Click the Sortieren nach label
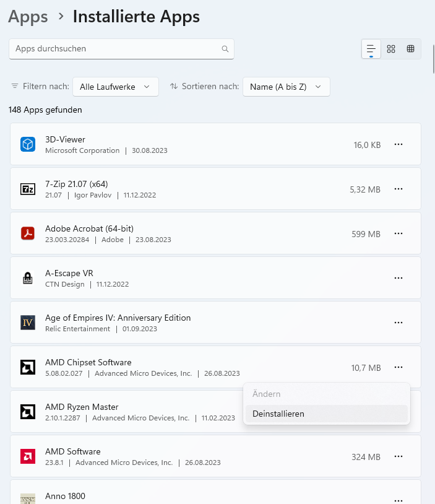Viewport: 435px width, 504px height. [x=210, y=86]
